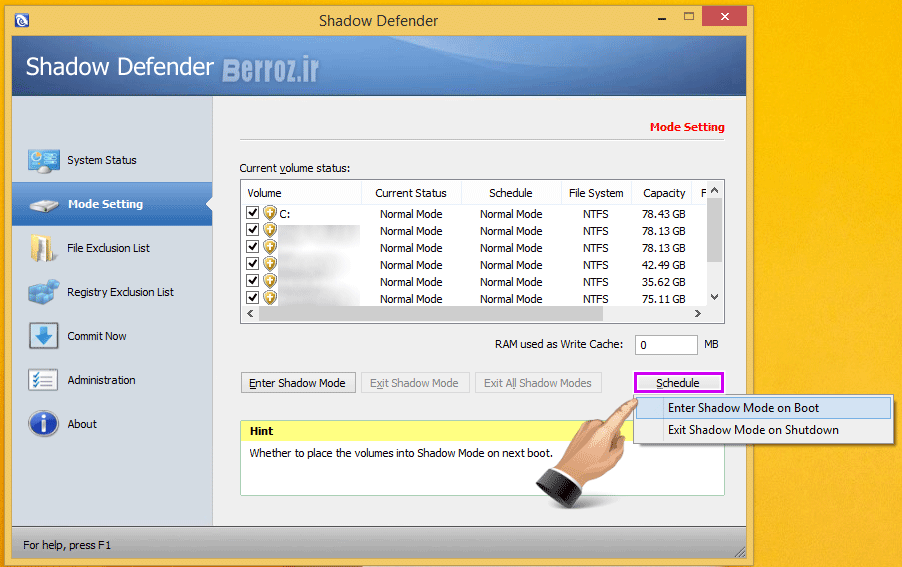Click the Enter Shadow Mode button
Image resolution: width=902 pixels, height=567 pixels.
coord(298,383)
